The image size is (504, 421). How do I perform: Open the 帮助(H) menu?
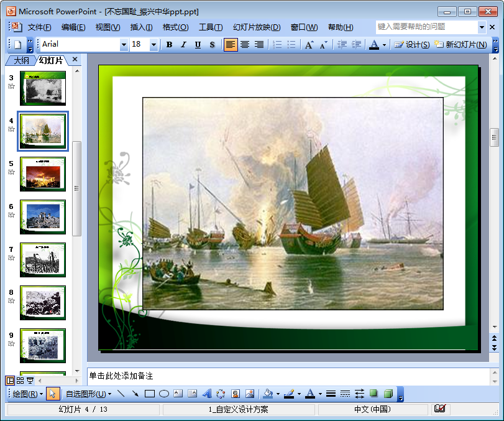[341, 27]
